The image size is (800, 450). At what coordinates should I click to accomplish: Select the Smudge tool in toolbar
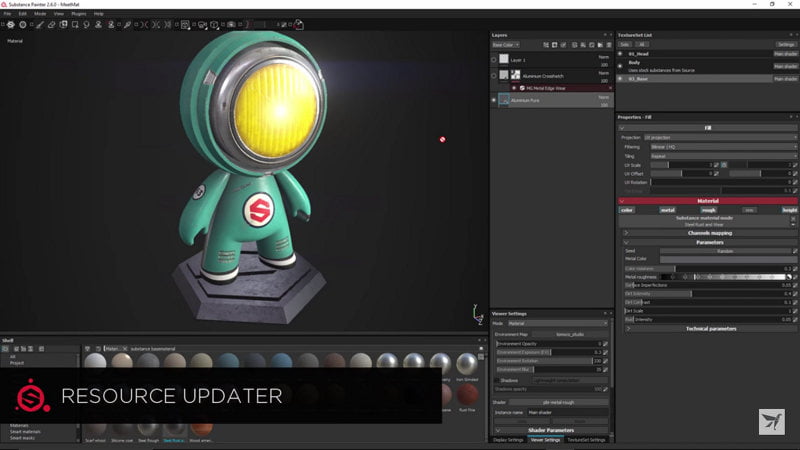[x=86, y=24]
